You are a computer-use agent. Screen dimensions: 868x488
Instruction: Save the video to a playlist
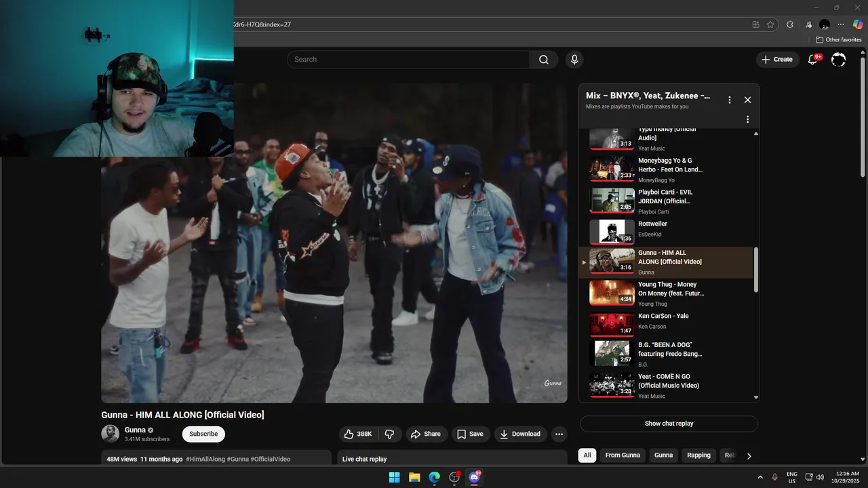coord(470,434)
